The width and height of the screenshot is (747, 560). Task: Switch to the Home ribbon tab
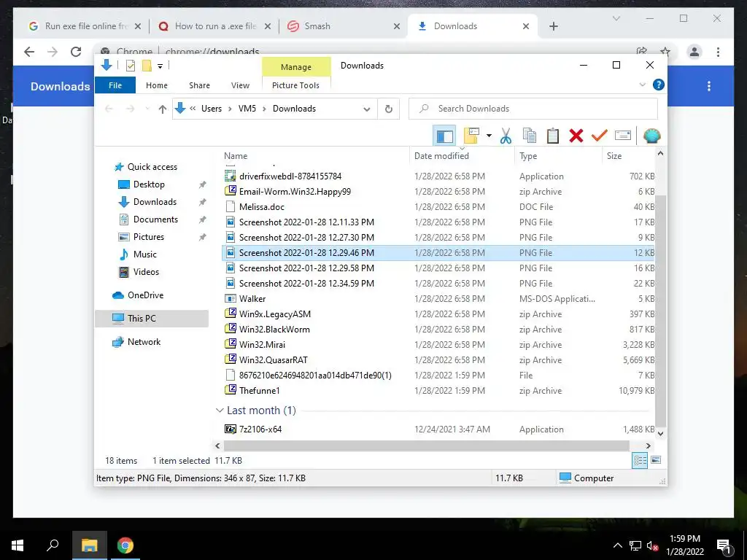[x=157, y=85]
